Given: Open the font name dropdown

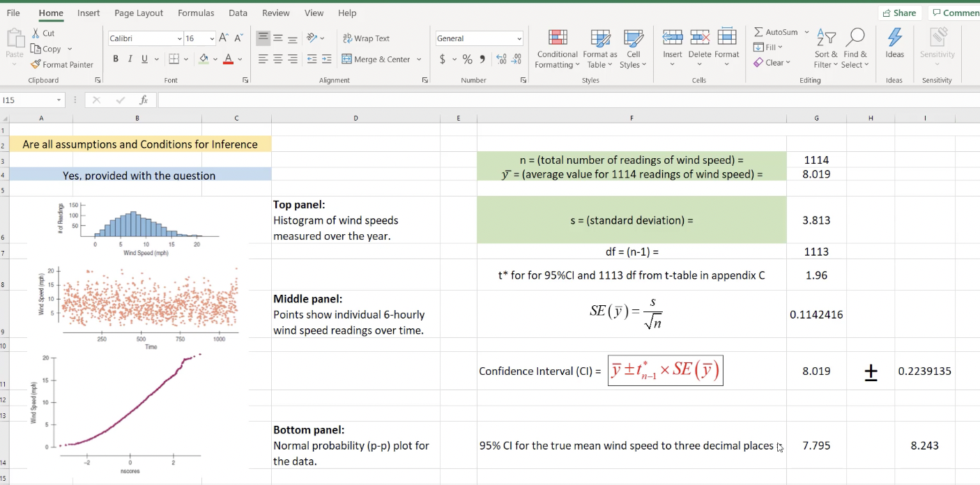Looking at the screenshot, I should click(143, 38).
